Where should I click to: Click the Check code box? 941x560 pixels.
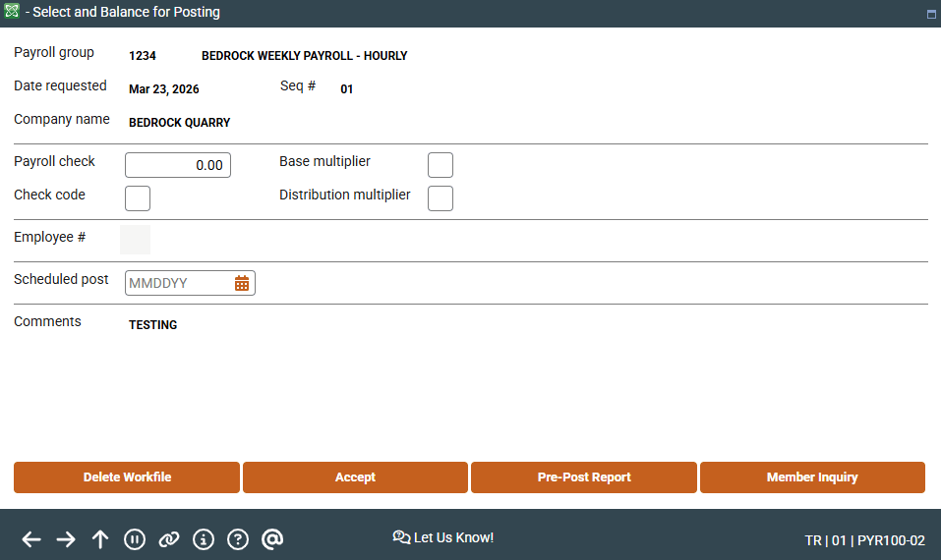[x=138, y=198]
